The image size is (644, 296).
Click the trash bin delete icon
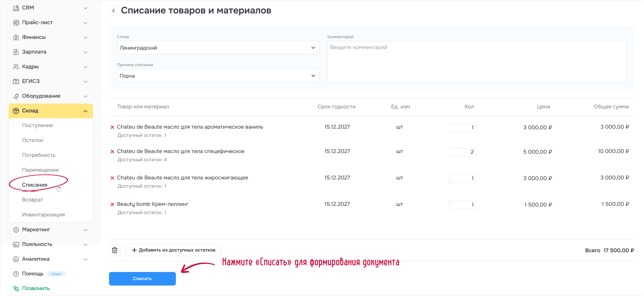point(115,250)
